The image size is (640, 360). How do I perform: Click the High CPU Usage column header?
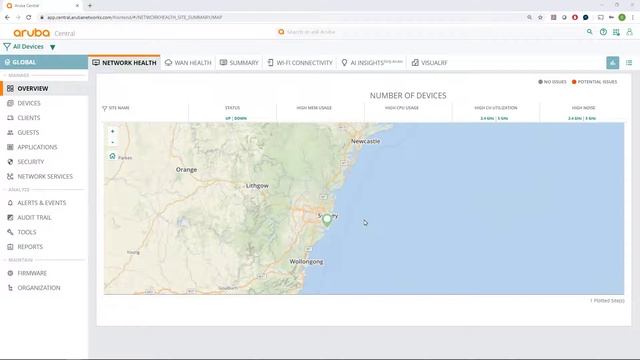tap(402, 108)
